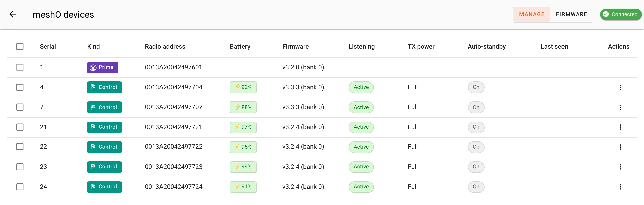Switch to the FIRMWARE tab
The height and width of the screenshot is (205, 644).
pyautogui.click(x=572, y=14)
